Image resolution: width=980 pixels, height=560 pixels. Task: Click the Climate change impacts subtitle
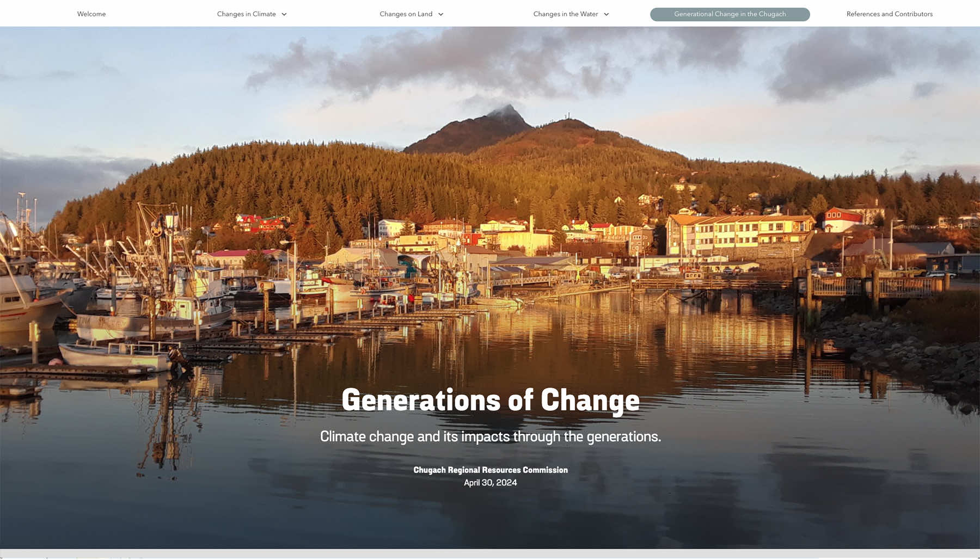[x=491, y=436]
